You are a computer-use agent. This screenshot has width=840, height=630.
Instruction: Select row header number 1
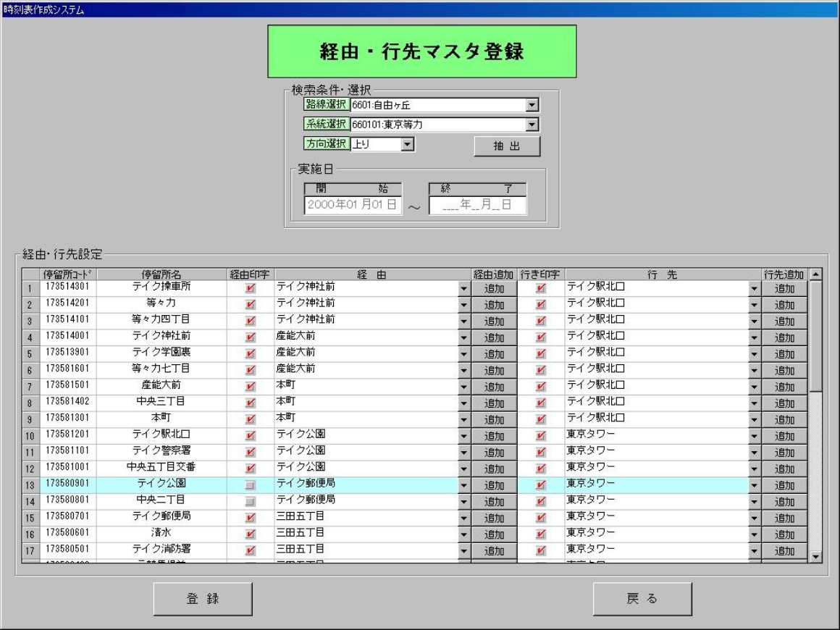pos(30,289)
